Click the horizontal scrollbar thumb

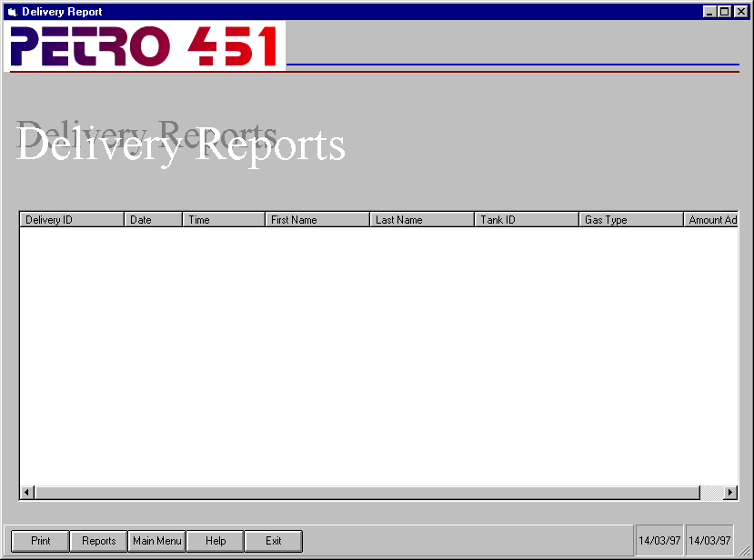click(x=367, y=492)
